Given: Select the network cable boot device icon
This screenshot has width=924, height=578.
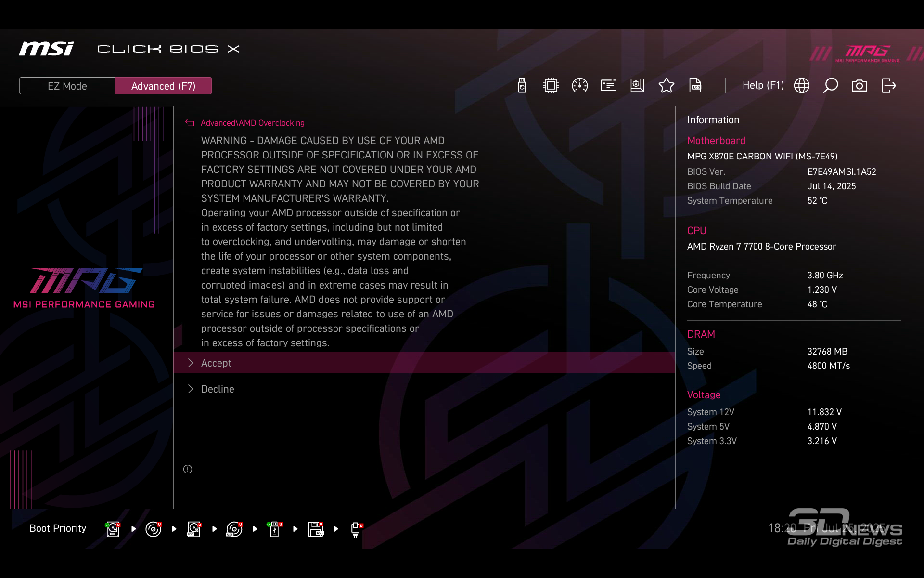Looking at the screenshot, I should pyautogui.click(x=356, y=529).
